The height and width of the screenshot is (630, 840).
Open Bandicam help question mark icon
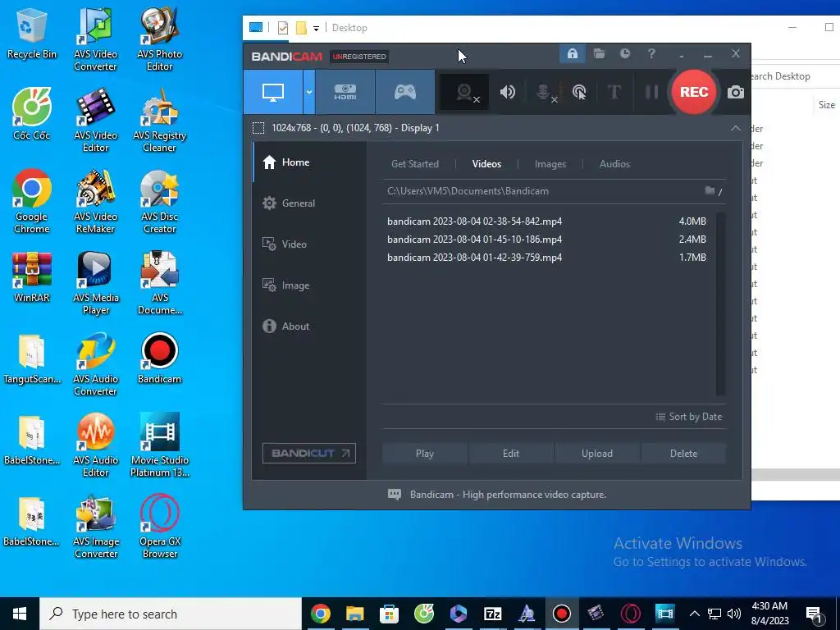coord(651,53)
